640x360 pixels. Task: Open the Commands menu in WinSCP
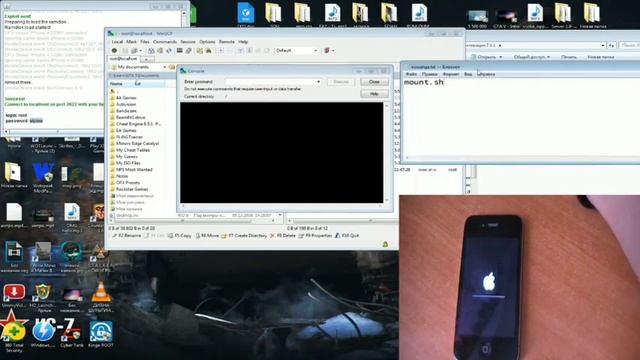[x=165, y=42]
